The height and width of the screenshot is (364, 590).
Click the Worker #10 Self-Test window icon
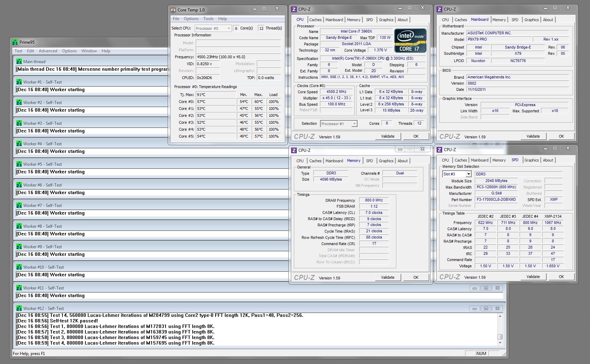click(19, 267)
